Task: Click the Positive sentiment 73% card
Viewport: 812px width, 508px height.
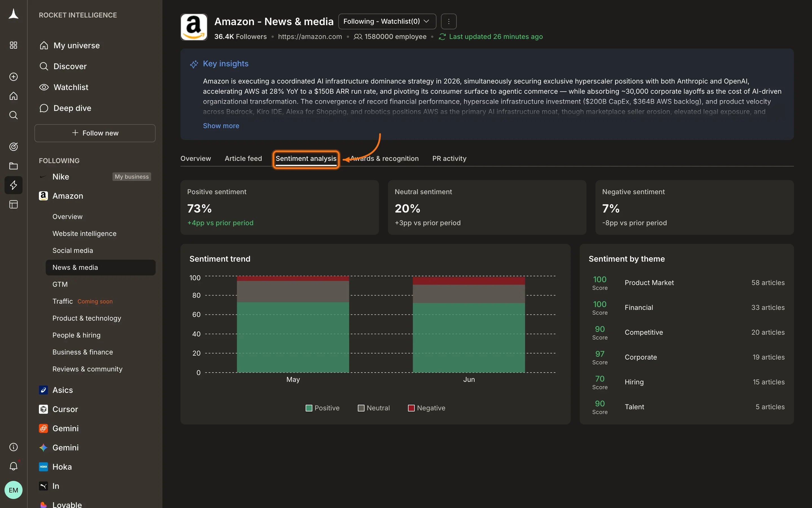Action: point(279,207)
